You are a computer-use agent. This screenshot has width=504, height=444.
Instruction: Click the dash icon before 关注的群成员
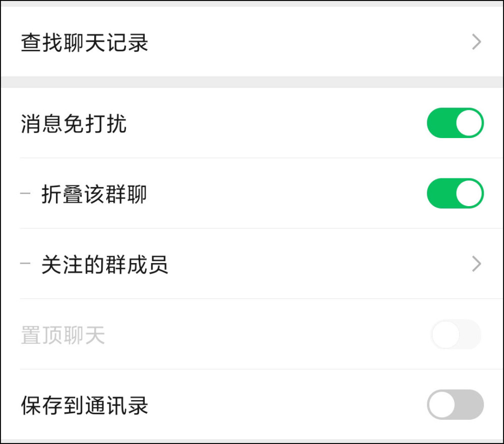coord(25,264)
